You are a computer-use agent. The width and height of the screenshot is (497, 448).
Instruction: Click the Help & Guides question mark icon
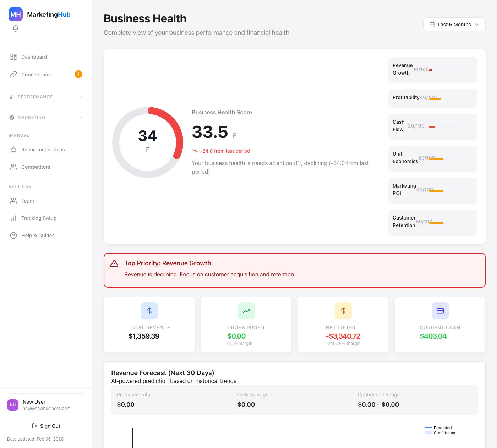click(x=13, y=236)
